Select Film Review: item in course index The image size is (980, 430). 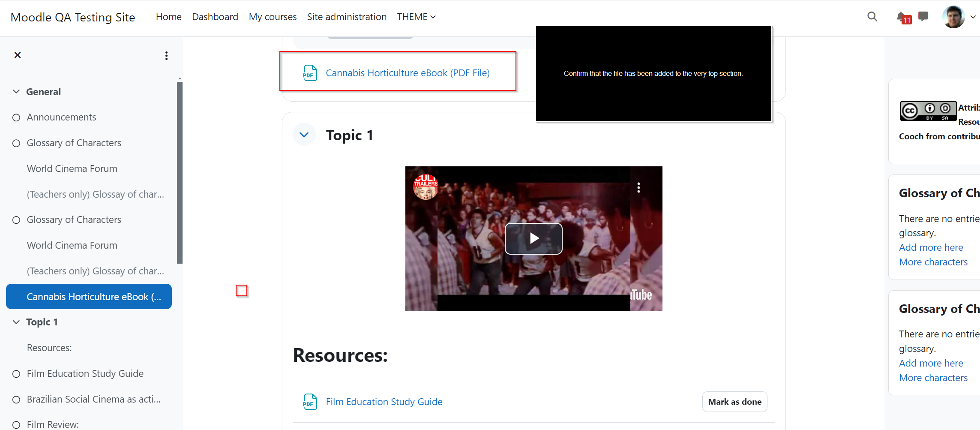(53, 424)
